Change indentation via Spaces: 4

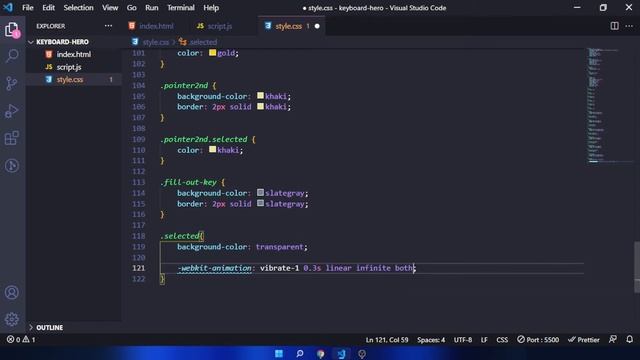431,340
